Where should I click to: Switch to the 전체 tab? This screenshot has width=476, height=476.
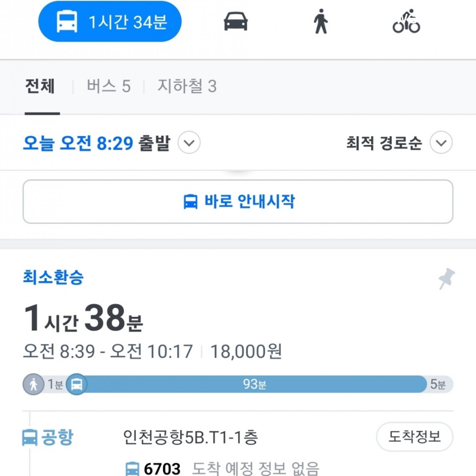pos(40,86)
